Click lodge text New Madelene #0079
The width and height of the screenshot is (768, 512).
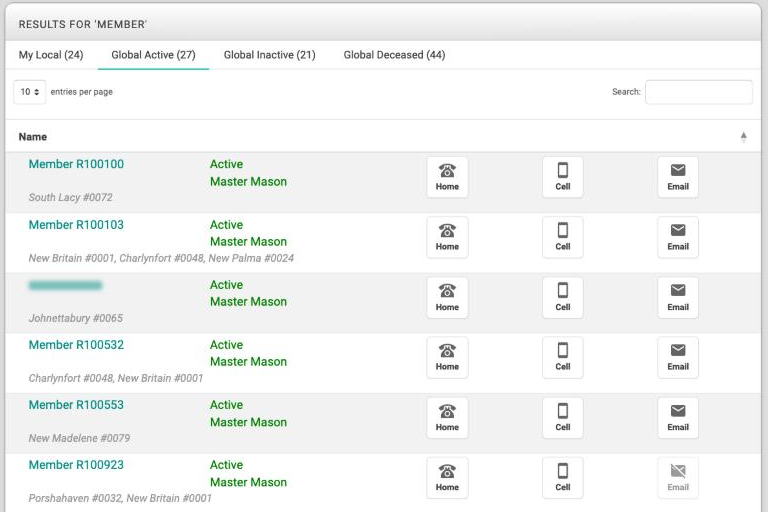pyautogui.click(x=79, y=438)
